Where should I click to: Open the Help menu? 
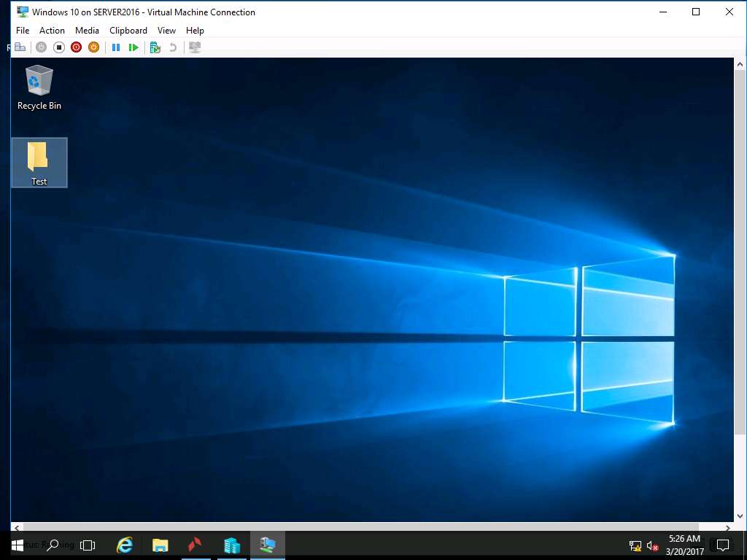click(195, 31)
